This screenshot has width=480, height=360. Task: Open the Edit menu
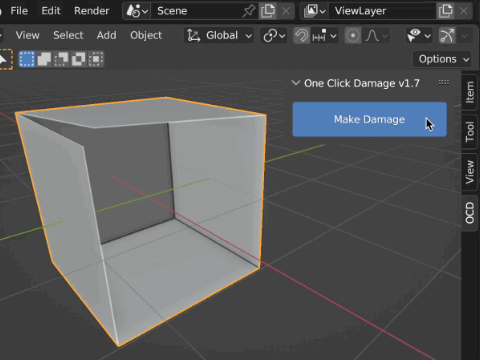tap(51, 11)
